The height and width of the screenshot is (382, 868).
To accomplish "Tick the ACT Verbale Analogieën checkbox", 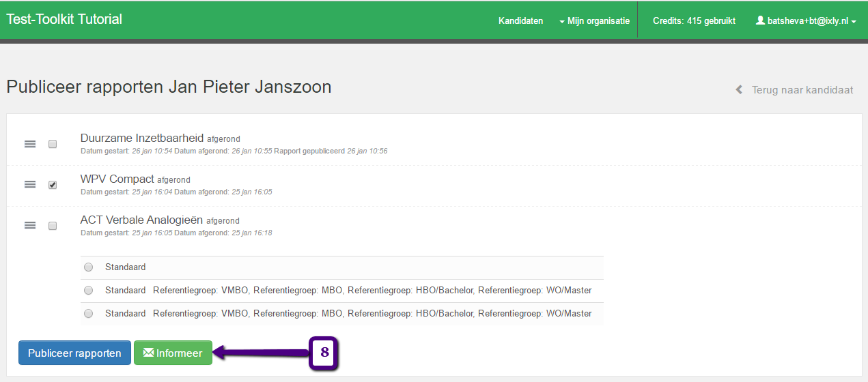I will click(53, 226).
